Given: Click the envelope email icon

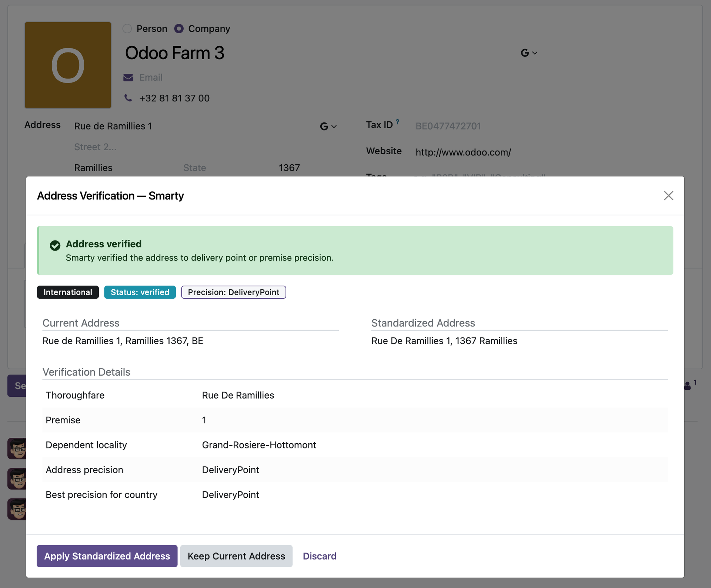Looking at the screenshot, I should (128, 77).
